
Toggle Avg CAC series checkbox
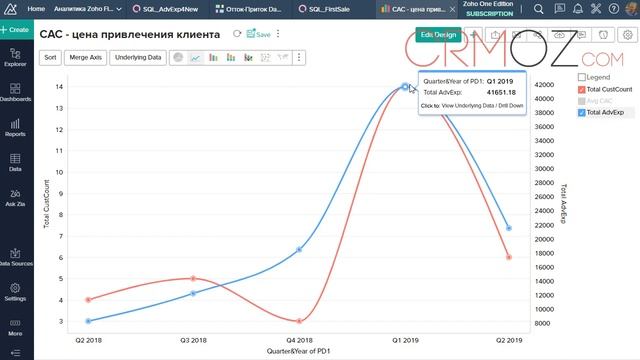coord(582,101)
